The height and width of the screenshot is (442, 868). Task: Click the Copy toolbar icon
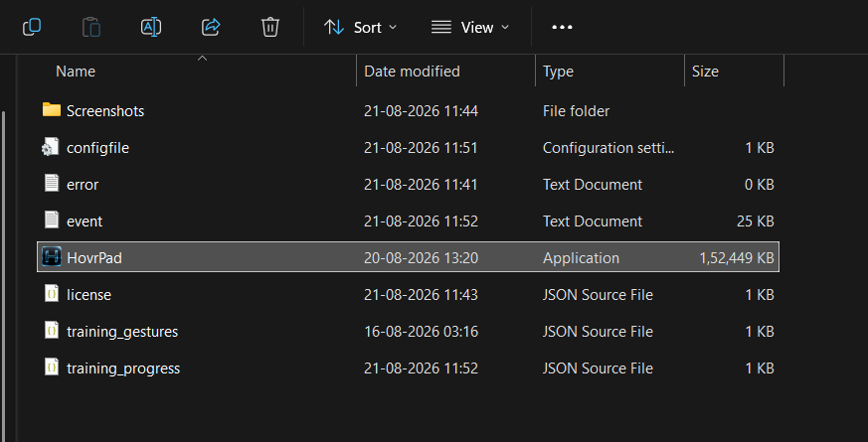[x=32, y=27]
